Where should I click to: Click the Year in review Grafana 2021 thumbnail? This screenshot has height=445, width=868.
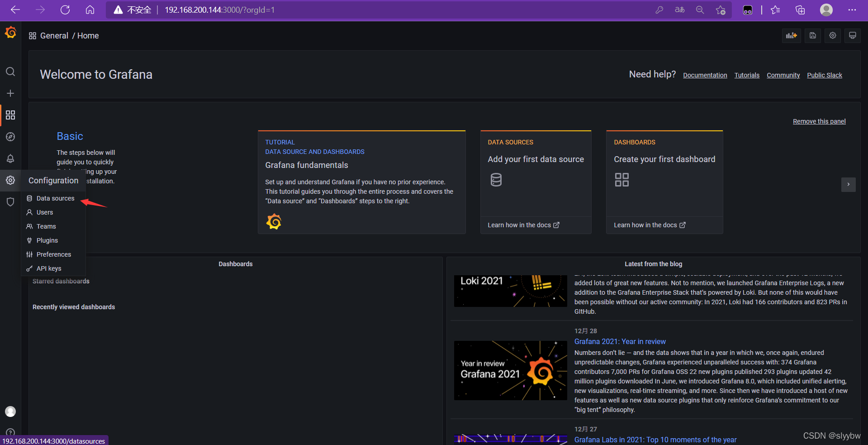pyautogui.click(x=510, y=370)
